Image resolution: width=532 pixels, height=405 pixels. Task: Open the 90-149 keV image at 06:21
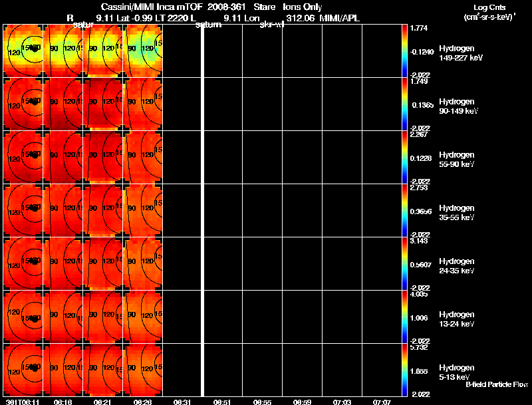click(x=104, y=104)
